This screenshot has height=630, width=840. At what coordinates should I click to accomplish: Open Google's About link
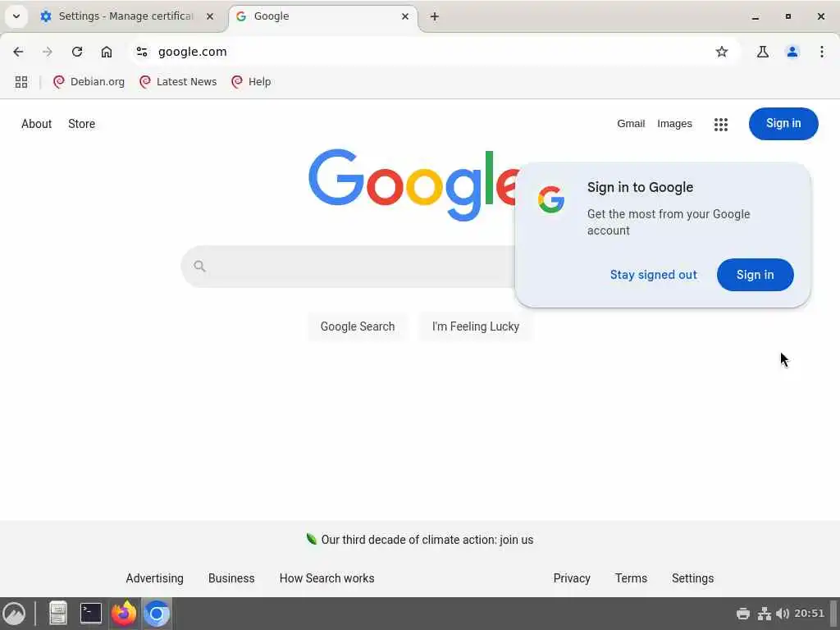[x=36, y=124]
